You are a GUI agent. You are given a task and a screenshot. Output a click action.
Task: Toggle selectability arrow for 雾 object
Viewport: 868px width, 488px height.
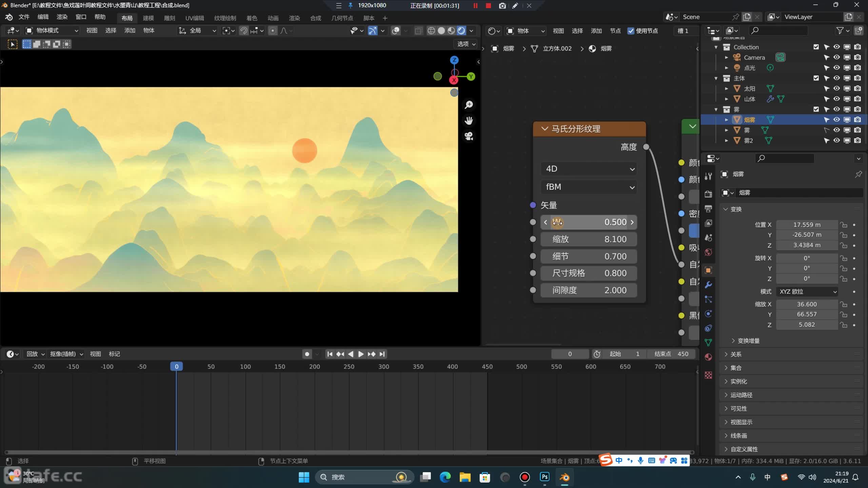pyautogui.click(x=826, y=130)
